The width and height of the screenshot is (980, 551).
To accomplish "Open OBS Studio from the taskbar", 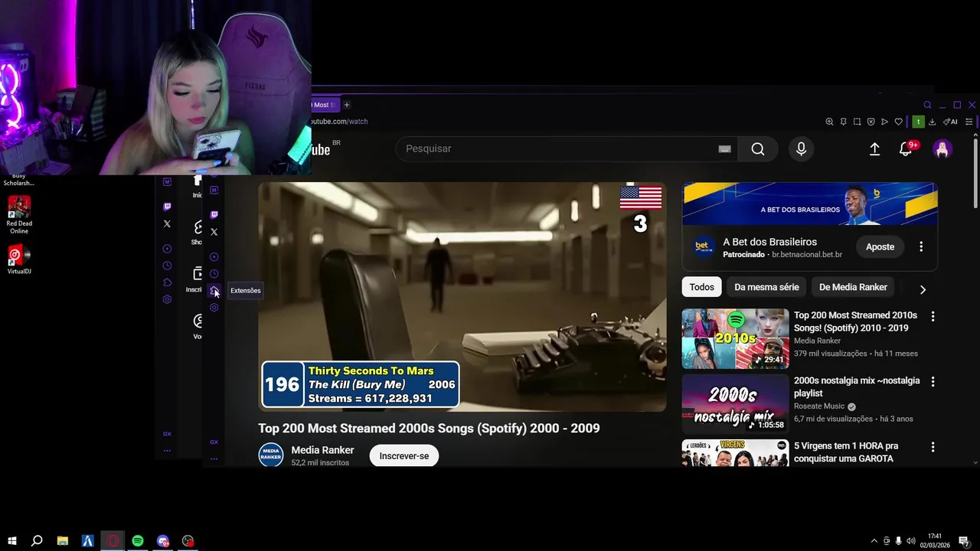I will point(188,541).
